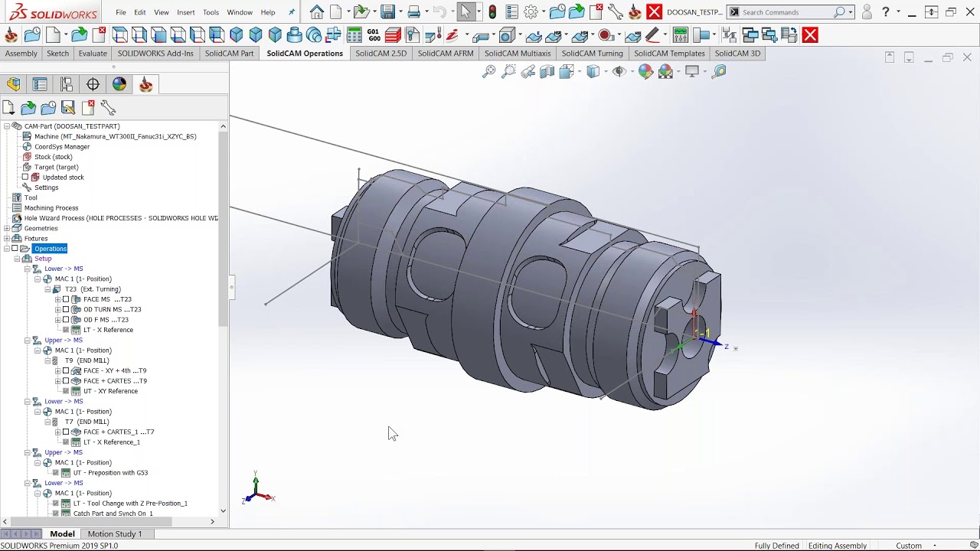
Task: Open the Help question mark icon
Action: [x=886, y=12]
